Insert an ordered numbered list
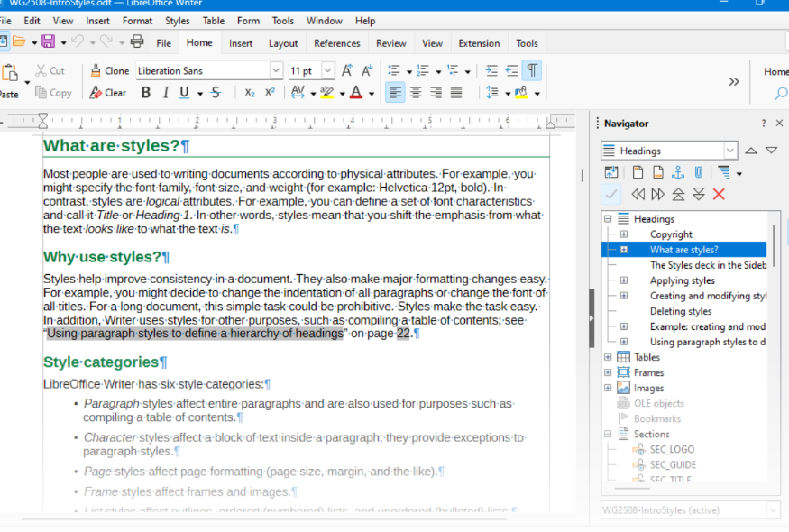This screenshot has height=532, width=789. pos(423,71)
